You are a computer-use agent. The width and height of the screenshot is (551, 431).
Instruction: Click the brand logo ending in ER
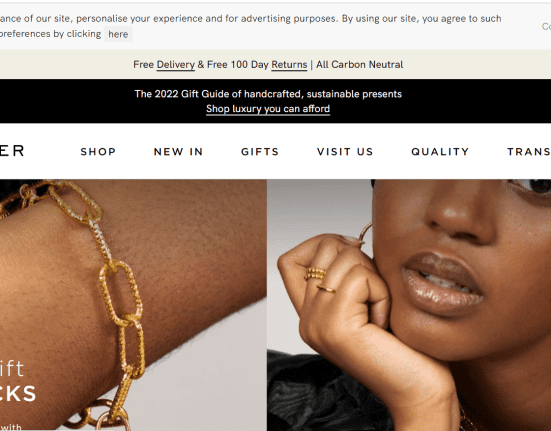(12, 151)
